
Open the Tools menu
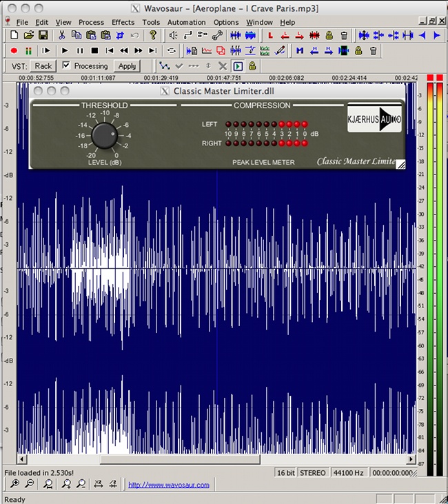pos(151,22)
